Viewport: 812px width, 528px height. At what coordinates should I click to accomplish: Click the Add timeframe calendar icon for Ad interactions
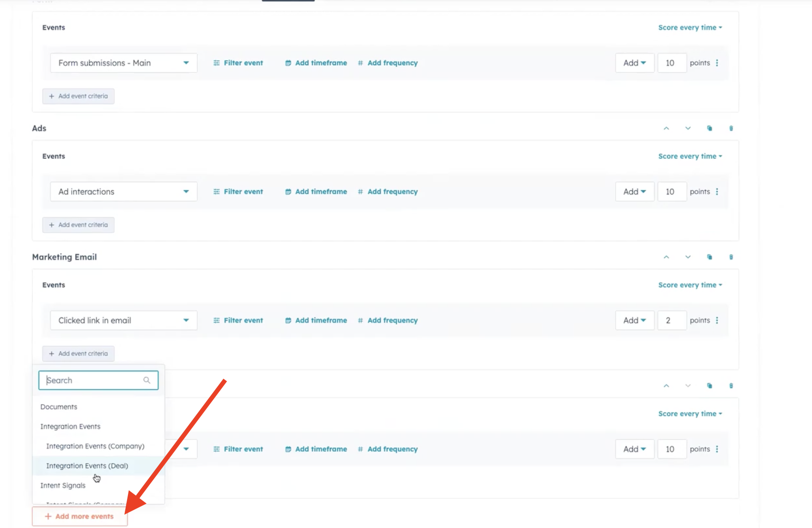coord(288,192)
